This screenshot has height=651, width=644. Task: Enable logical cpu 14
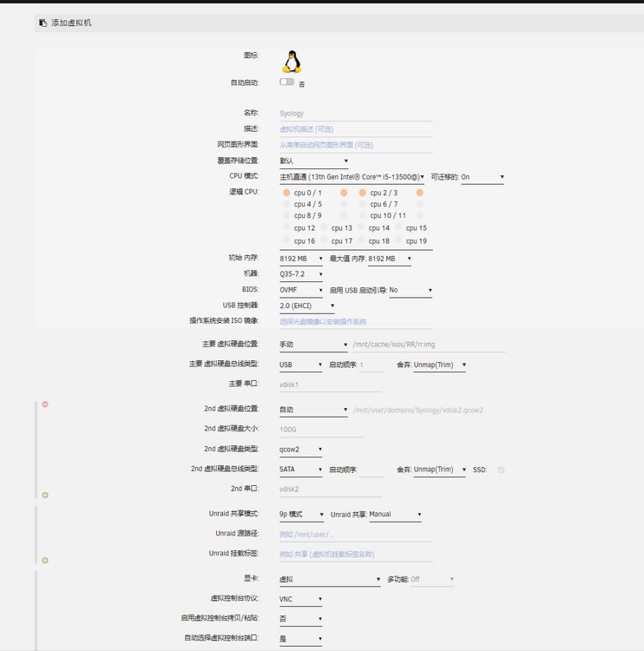(361, 227)
